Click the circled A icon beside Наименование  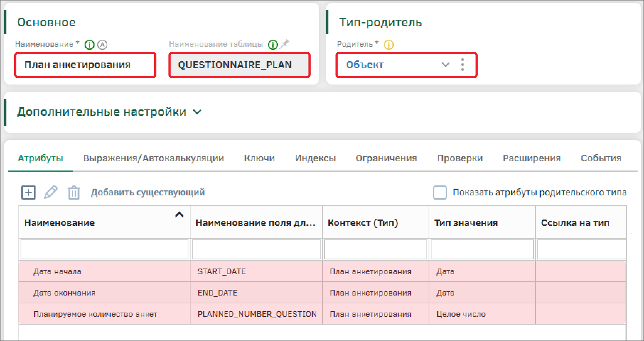pyautogui.click(x=102, y=45)
